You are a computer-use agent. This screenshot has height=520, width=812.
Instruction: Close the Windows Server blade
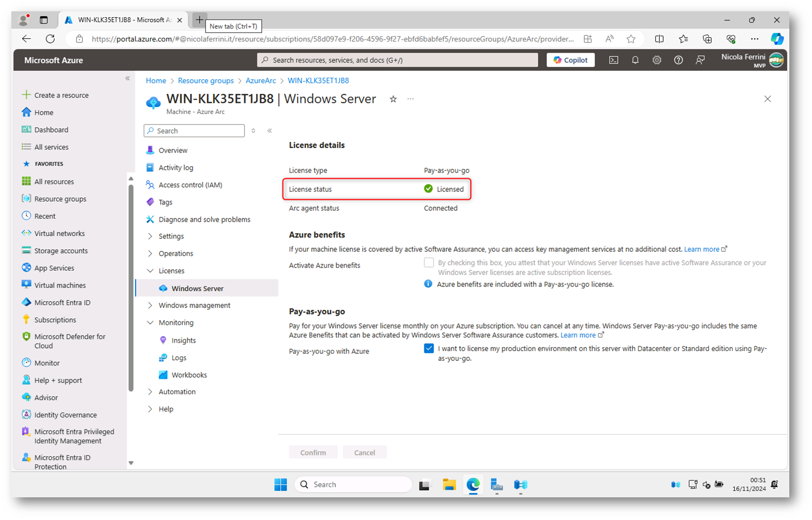(767, 99)
